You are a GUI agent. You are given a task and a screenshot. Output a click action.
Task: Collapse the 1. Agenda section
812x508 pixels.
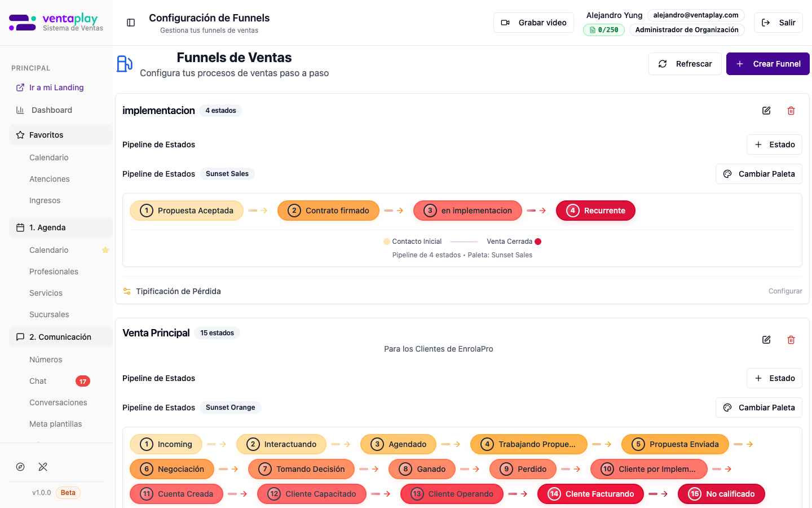pos(61,227)
